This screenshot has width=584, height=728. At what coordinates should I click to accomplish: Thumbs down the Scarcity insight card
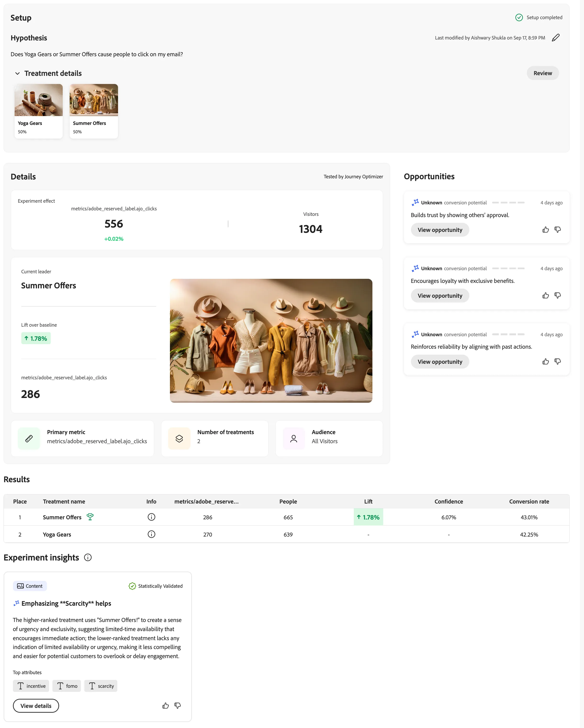tap(178, 706)
